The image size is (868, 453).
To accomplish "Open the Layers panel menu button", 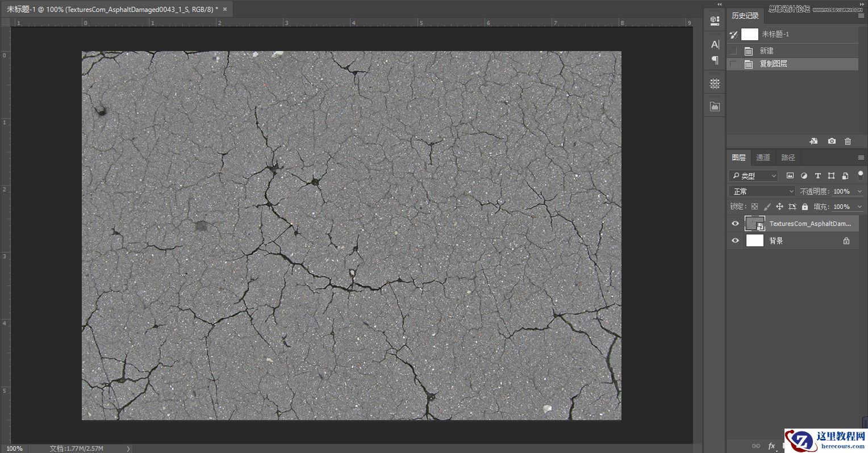I will [861, 157].
